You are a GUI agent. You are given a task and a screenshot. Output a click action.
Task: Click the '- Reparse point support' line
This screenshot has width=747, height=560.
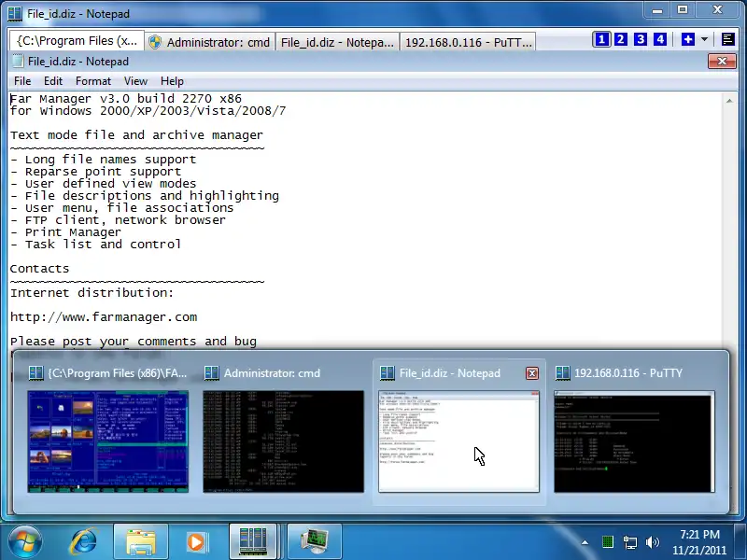point(96,172)
